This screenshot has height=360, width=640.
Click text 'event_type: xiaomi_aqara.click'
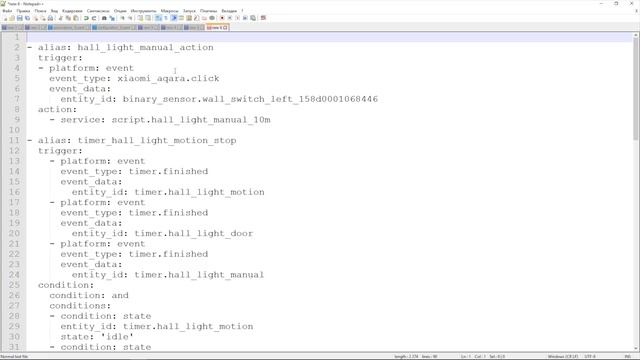pyautogui.click(x=134, y=78)
